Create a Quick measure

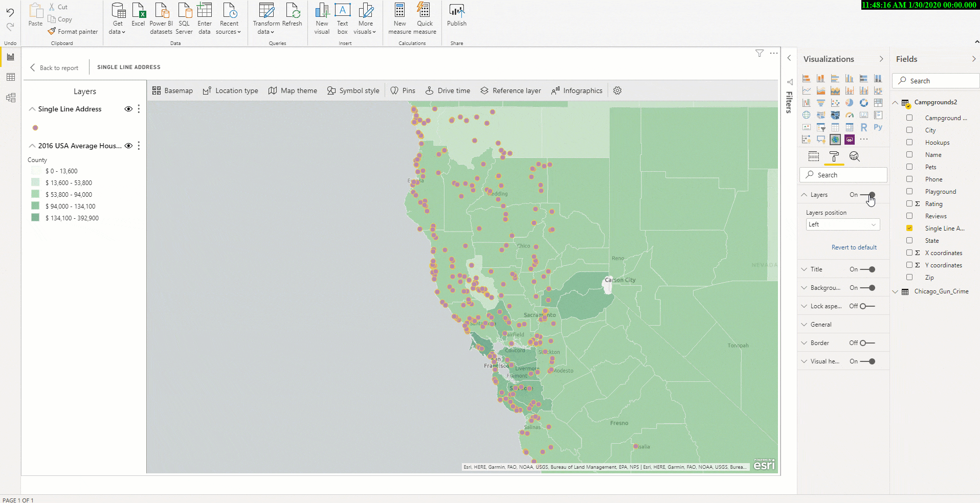(425, 19)
